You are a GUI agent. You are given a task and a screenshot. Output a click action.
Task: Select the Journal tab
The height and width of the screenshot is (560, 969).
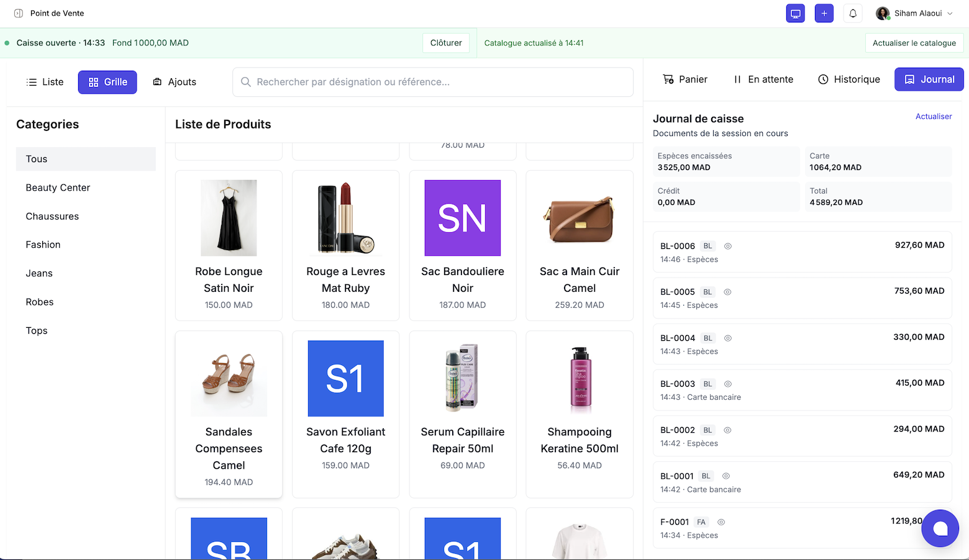point(929,79)
